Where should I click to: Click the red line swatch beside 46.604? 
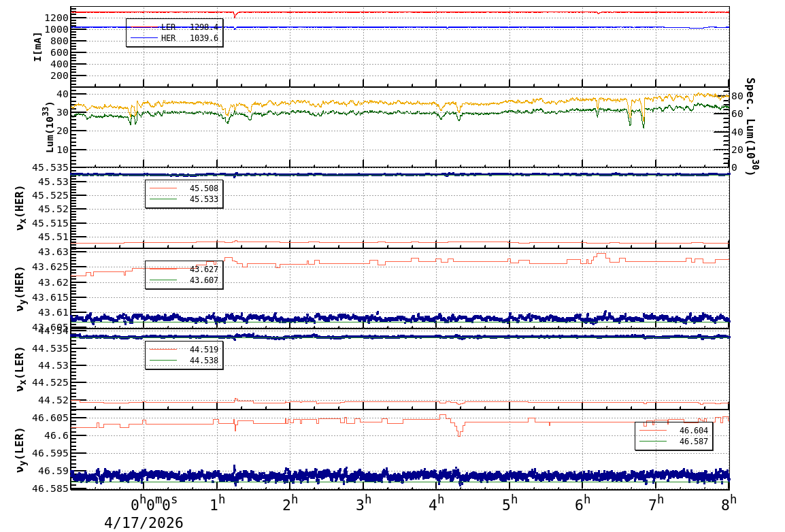tap(653, 431)
